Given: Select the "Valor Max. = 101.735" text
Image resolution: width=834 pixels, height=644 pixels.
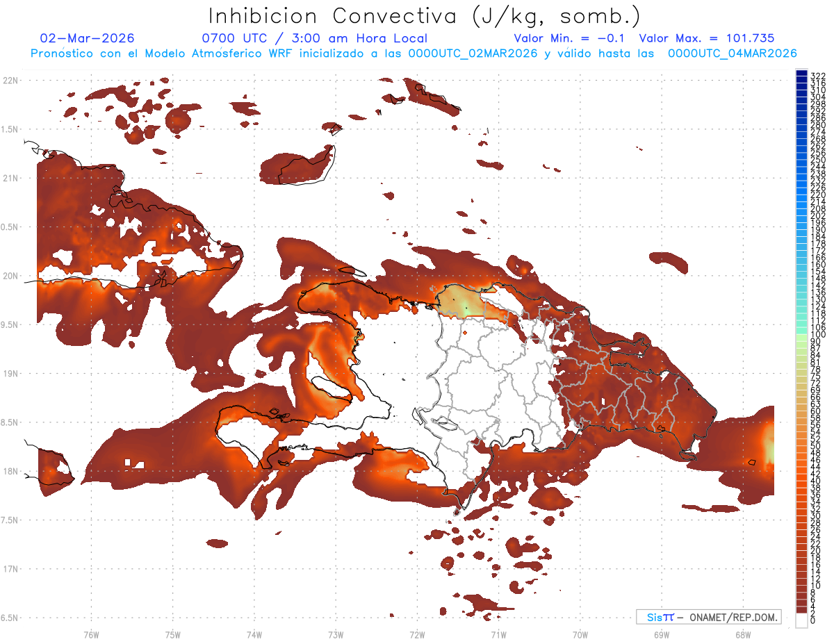Looking at the screenshot, I should point(706,38).
